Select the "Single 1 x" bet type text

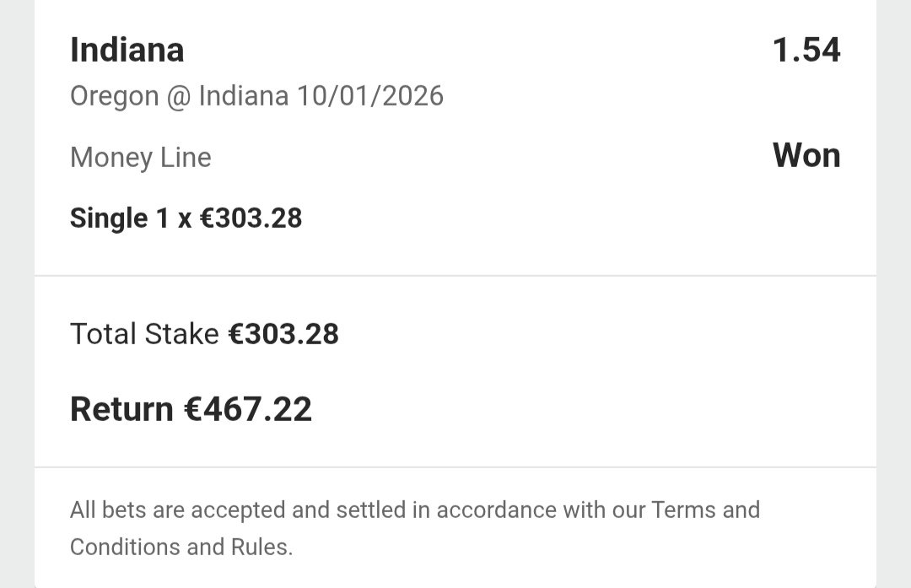[131, 218]
